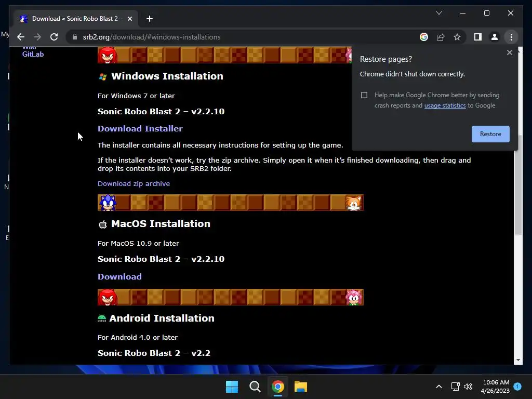Open the clock showing 10:06 AM

495,387
